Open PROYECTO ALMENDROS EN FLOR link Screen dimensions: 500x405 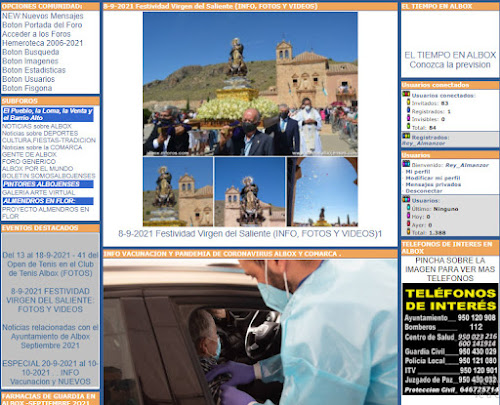click(x=46, y=213)
